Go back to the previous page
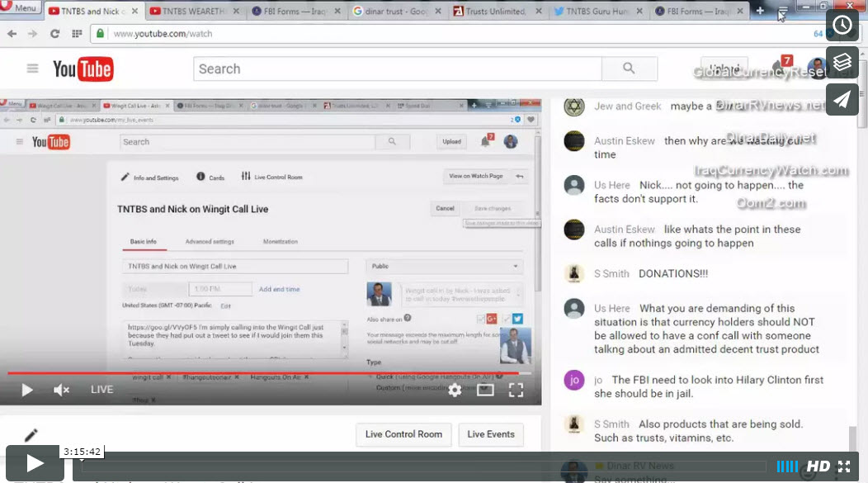868x483 pixels. coord(12,34)
